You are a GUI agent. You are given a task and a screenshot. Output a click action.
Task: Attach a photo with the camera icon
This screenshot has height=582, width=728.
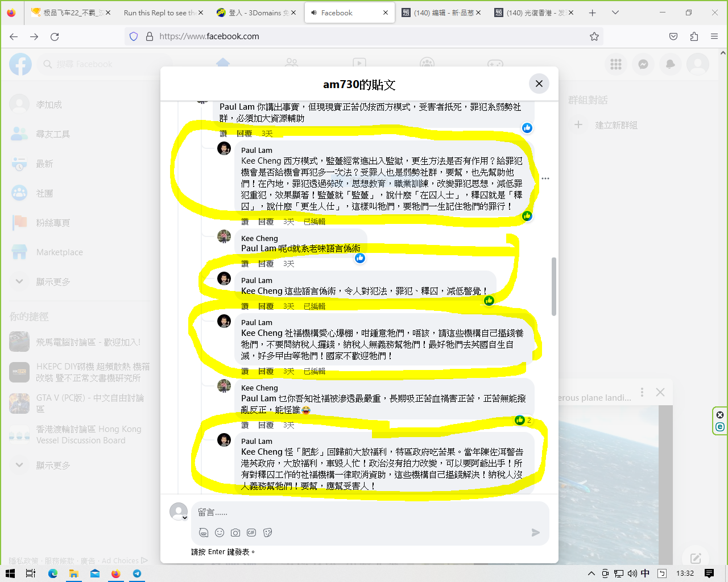(x=235, y=533)
